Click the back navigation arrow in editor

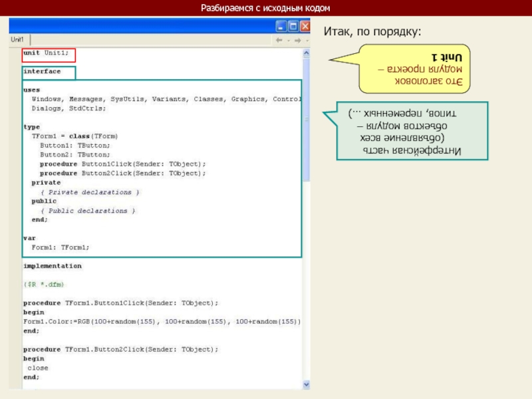pos(279,41)
